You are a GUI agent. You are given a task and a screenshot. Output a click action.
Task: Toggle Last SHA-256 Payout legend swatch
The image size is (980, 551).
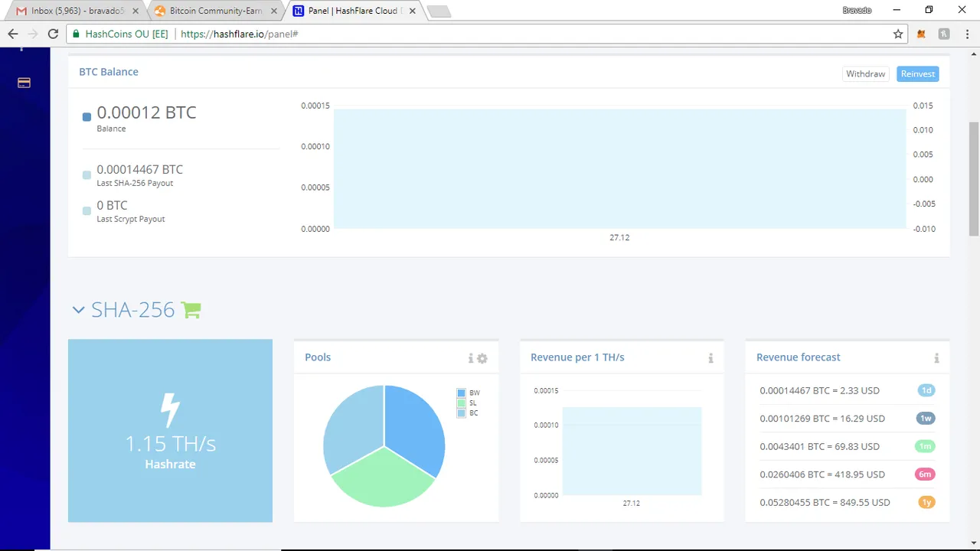point(87,175)
